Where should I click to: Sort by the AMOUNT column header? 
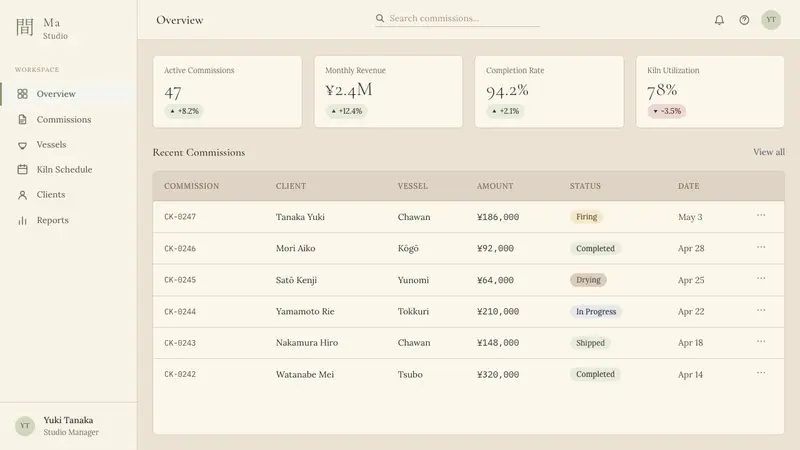[x=495, y=186]
